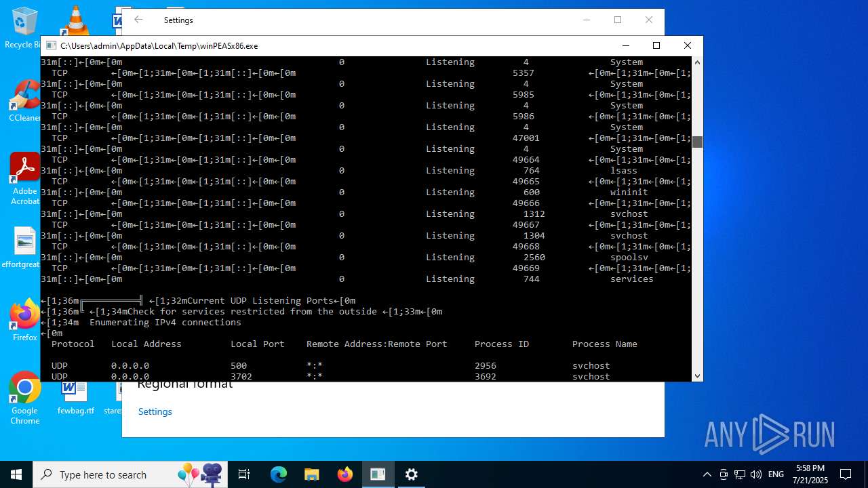This screenshot has width=868, height=488.
Task: Open the Recycle Bin desktop icon
Action: [x=24, y=27]
